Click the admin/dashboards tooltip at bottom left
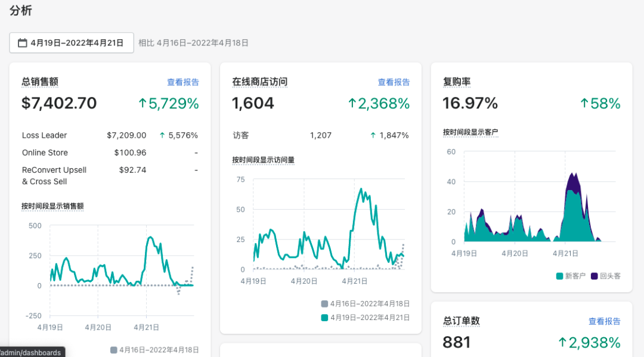644x357 pixels. tap(30, 352)
